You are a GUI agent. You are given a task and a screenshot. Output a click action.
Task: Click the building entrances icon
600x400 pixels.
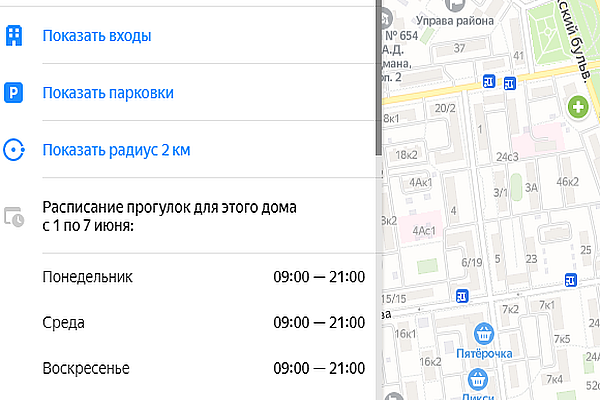pos(14,37)
